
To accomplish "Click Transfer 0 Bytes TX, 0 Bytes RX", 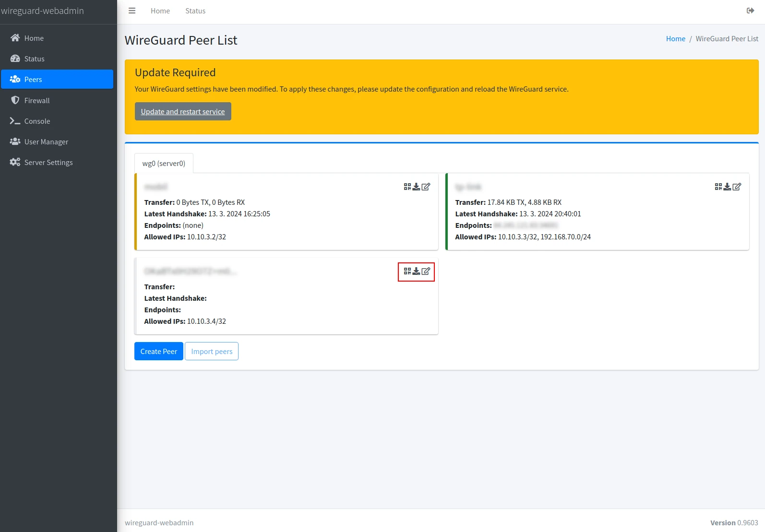I will coord(194,202).
